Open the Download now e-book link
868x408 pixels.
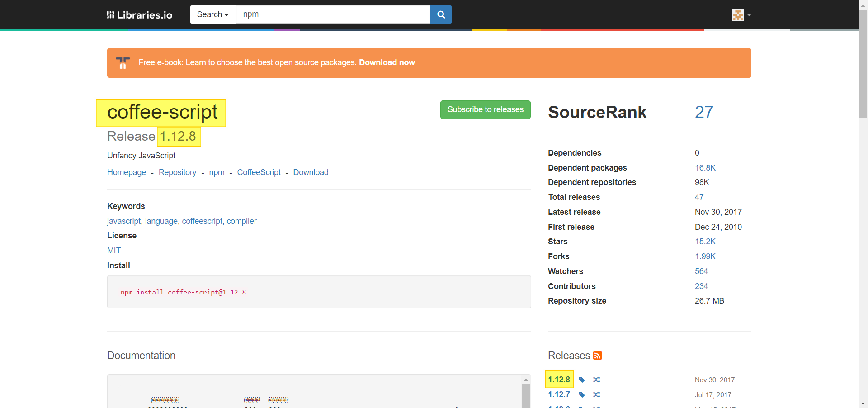point(387,62)
